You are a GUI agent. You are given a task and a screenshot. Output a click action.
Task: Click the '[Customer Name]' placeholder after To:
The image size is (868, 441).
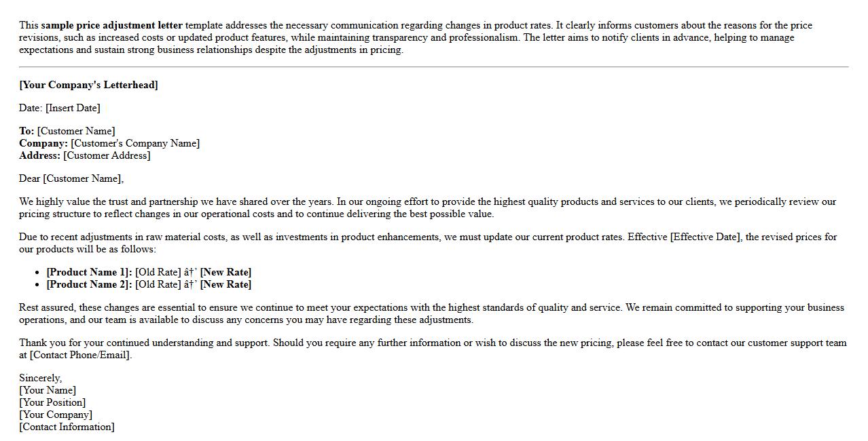pyautogui.click(x=76, y=131)
